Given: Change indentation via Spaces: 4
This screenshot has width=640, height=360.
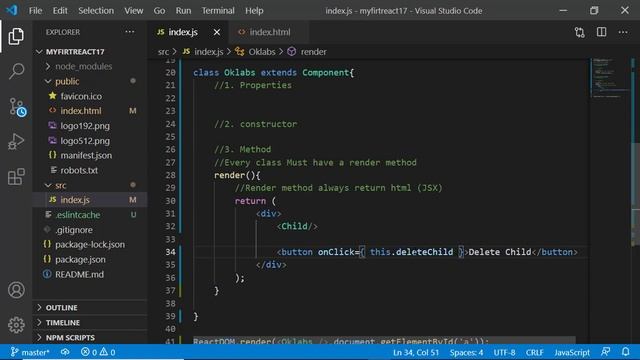Looking at the screenshot, I should click(x=466, y=352).
